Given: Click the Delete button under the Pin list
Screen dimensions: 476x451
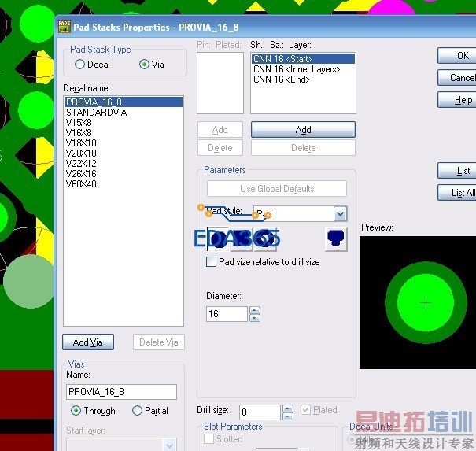Looking at the screenshot, I should (x=220, y=148).
